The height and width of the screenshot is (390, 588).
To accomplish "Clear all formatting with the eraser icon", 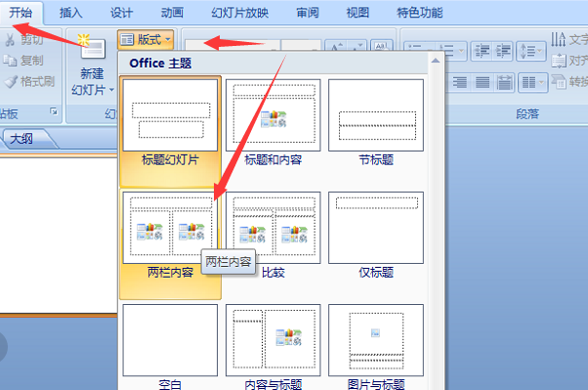I will [381, 46].
